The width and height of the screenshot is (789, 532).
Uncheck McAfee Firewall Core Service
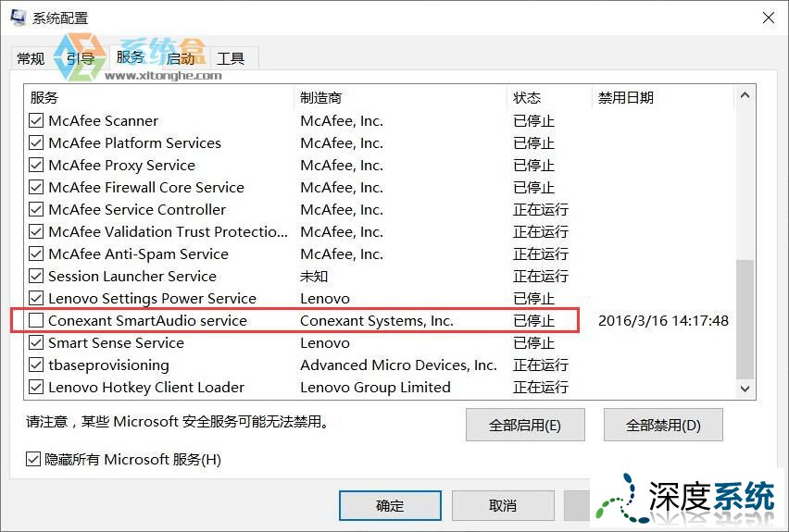point(36,187)
